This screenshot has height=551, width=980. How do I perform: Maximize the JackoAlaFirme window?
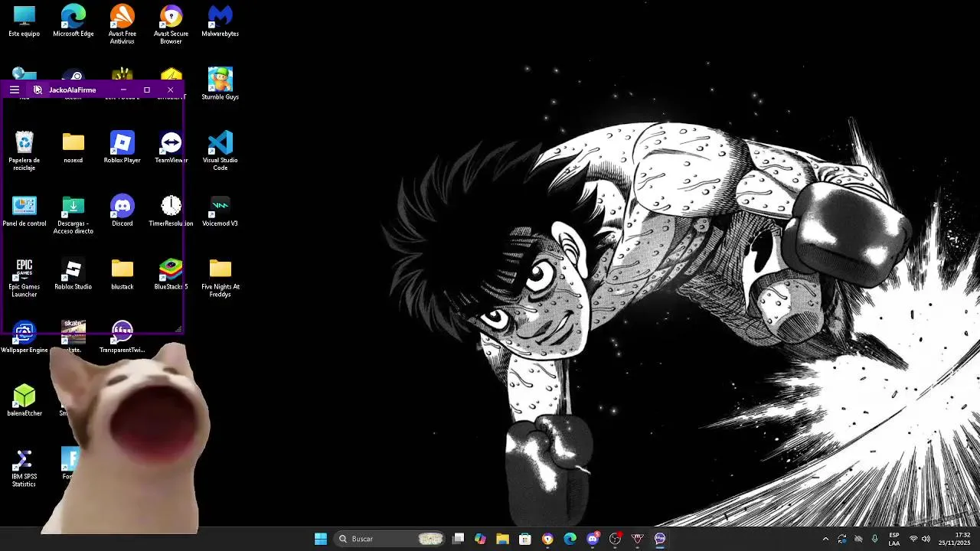[147, 90]
